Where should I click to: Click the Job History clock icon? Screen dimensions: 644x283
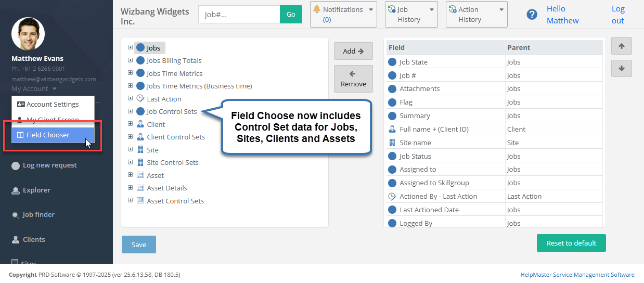pos(392,9)
